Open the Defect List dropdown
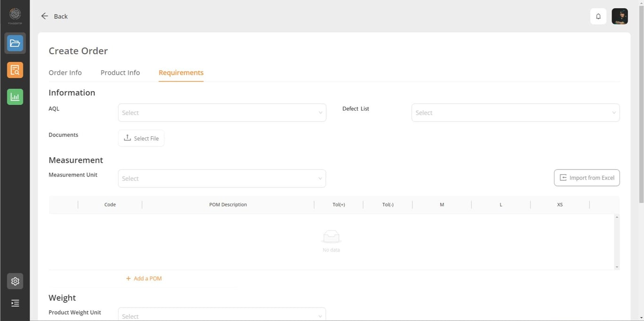 coord(515,113)
